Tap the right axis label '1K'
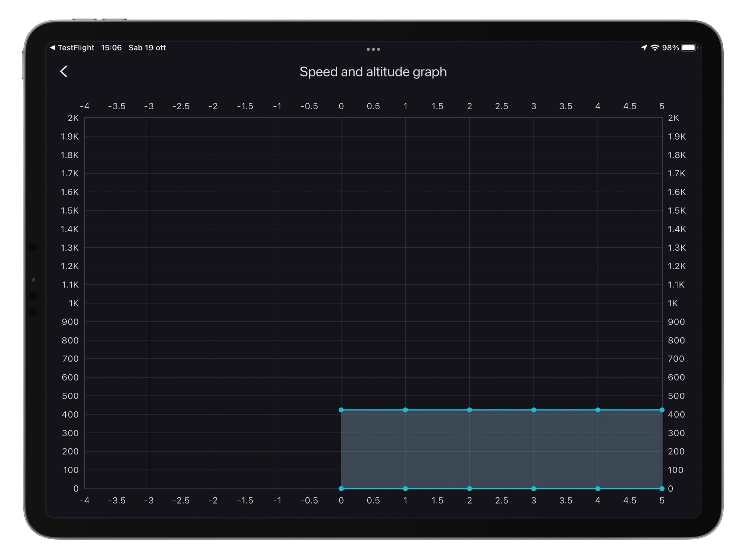This screenshot has width=747, height=560. 673,303
